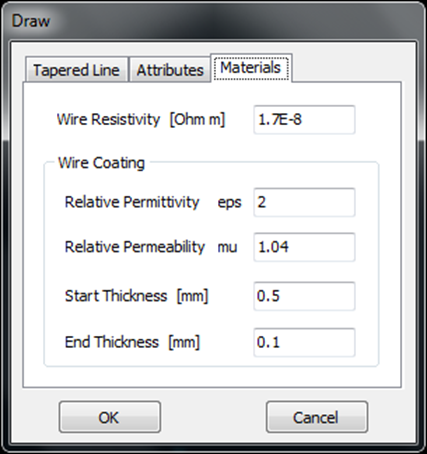The width and height of the screenshot is (427, 454).
Task: Open the Attributes tab
Action: (170, 70)
